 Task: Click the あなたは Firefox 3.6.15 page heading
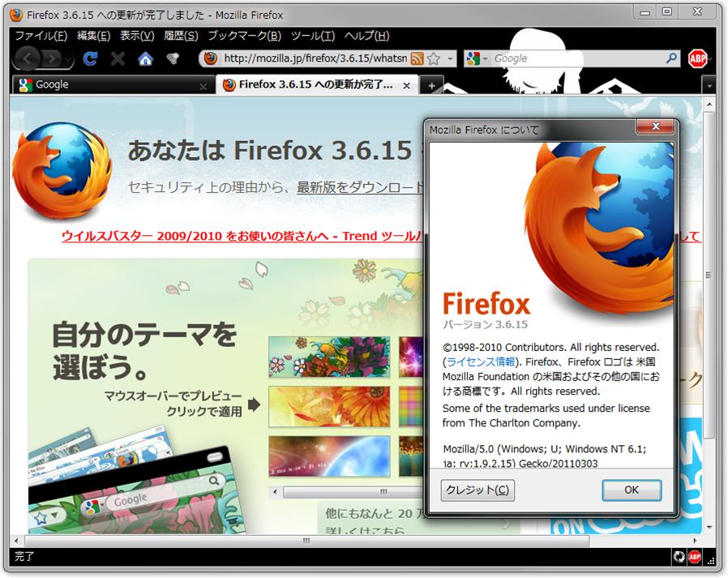[x=270, y=151]
